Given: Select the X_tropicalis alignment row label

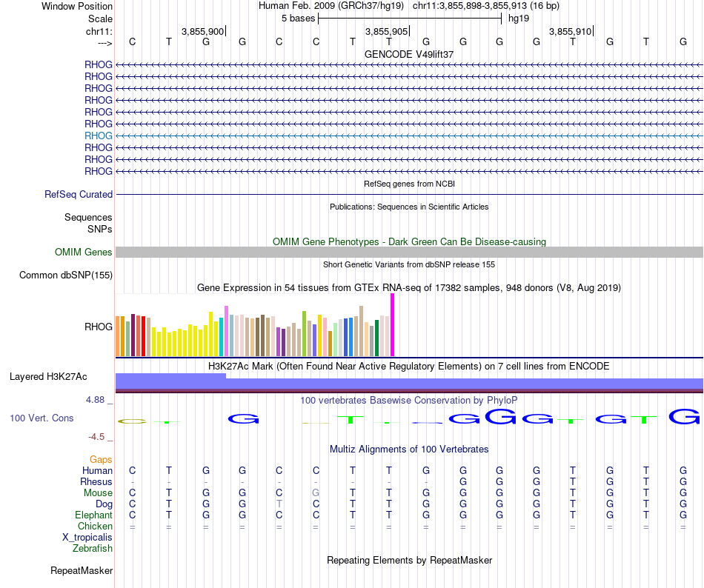Looking at the screenshot, I should coord(87,538).
